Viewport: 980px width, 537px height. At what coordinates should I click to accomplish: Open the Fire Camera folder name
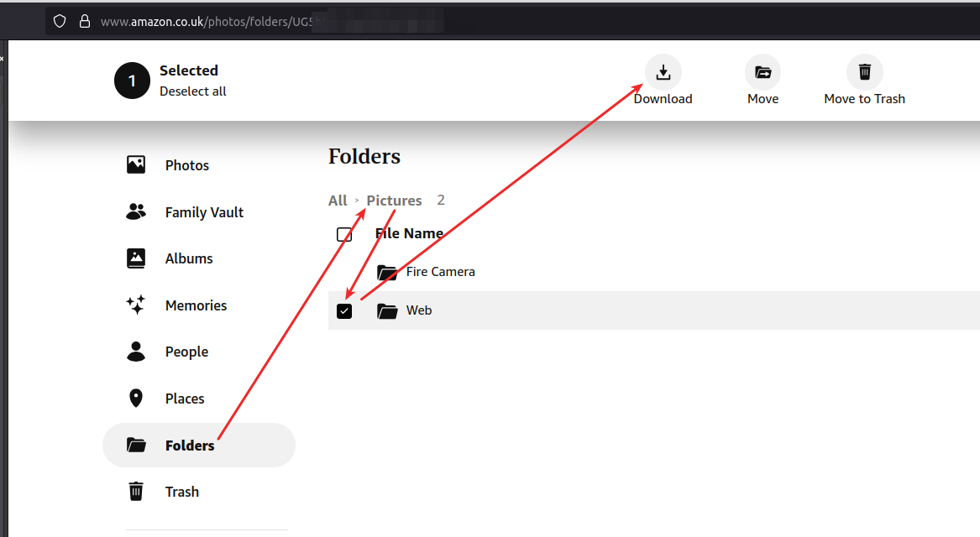pyautogui.click(x=441, y=272)
